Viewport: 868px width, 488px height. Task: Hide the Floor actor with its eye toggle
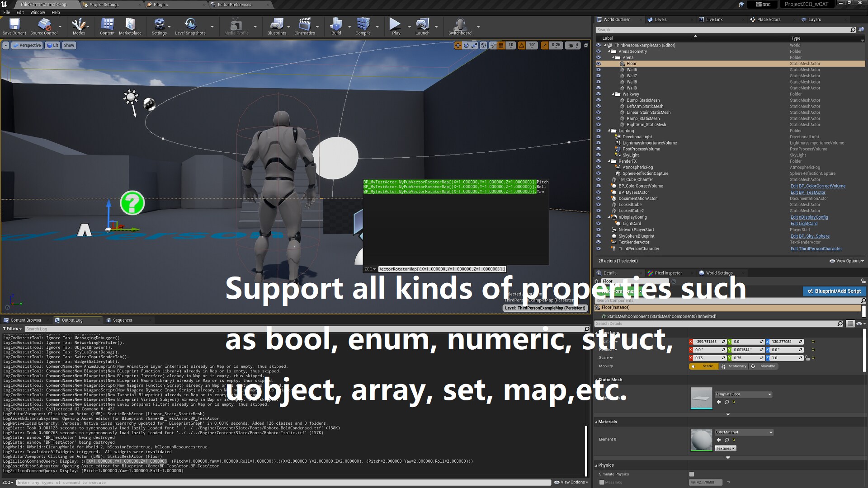click(x=599, y=64)
